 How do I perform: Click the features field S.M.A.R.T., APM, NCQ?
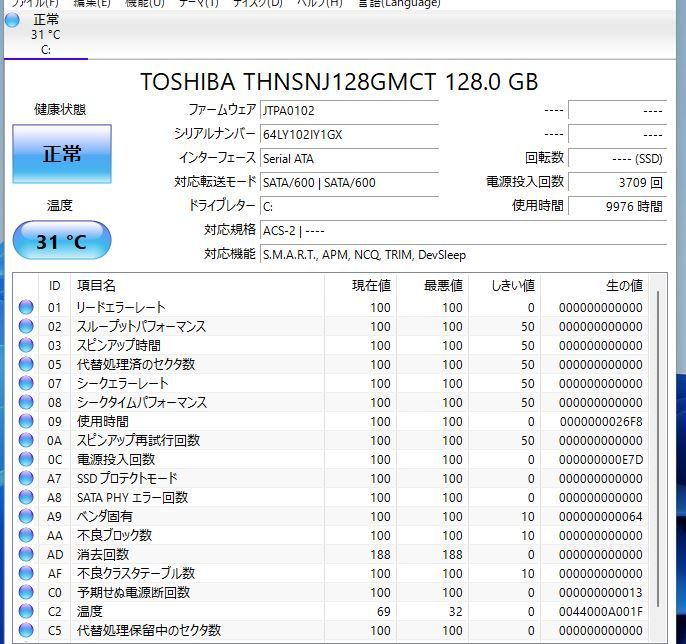click(463, 255)
